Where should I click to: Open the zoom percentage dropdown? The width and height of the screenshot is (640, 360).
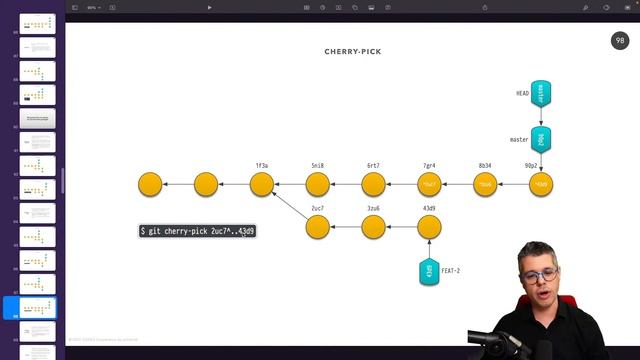pyautogui.click(x=94, y=7)
